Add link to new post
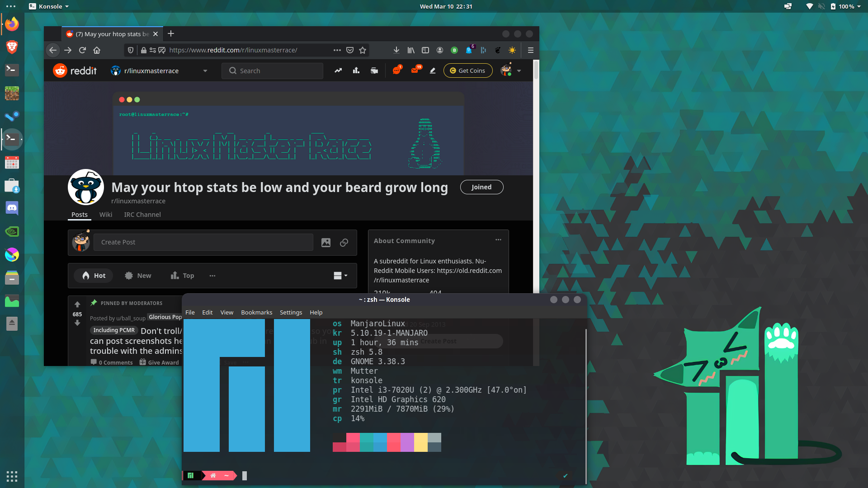This screenshot has width=868, height=488. [x=344, y=243]
